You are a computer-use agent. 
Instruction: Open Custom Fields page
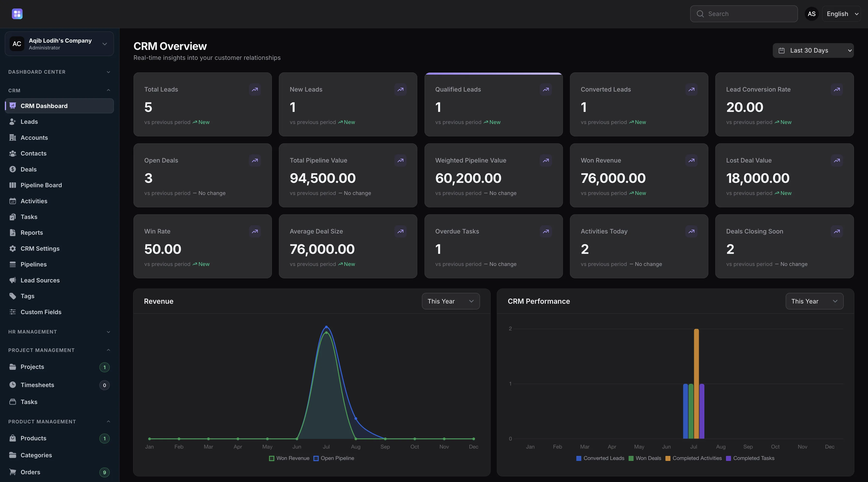point(59,312)
